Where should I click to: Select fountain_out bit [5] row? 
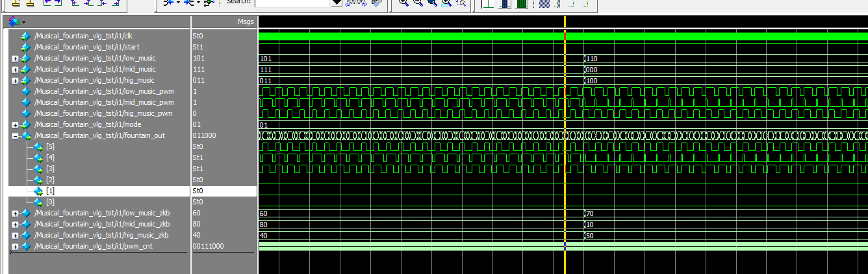pyautogui.click(x=50, y=147)
